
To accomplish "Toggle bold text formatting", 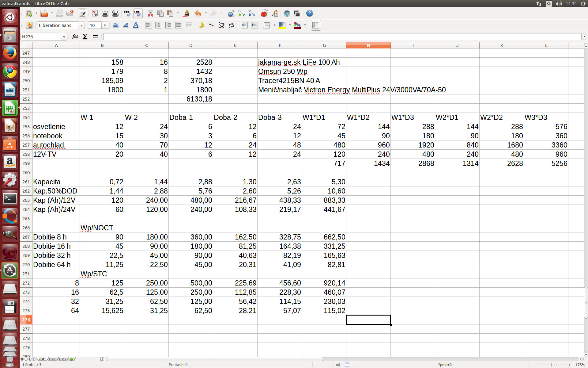I will 115,25.
